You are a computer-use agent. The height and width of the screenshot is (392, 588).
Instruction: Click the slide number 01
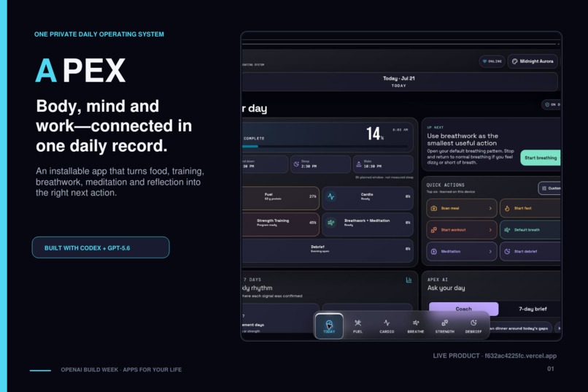(x=551, y=369)
